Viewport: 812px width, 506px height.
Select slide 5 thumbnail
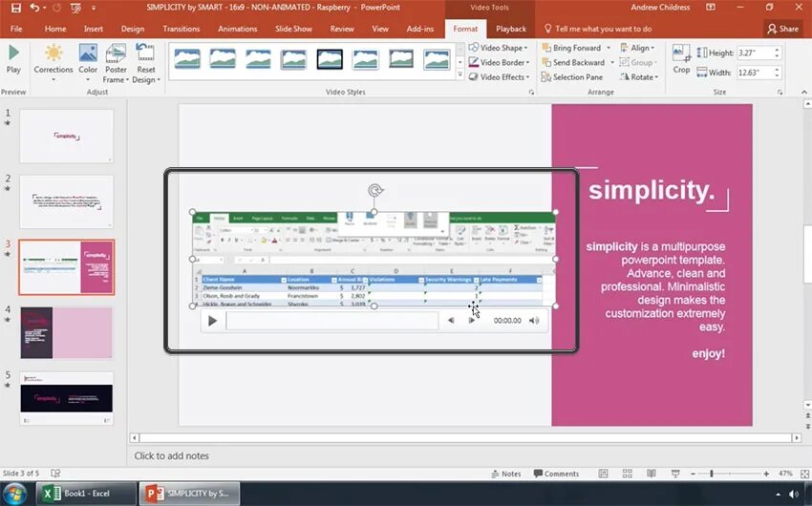tap(66, 398)
